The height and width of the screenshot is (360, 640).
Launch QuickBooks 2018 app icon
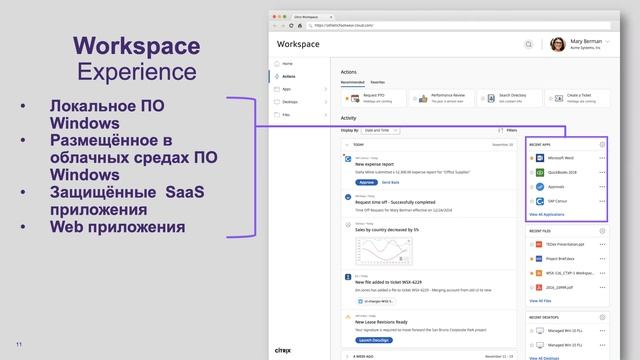pyautogui.click(x=540, y=172)
